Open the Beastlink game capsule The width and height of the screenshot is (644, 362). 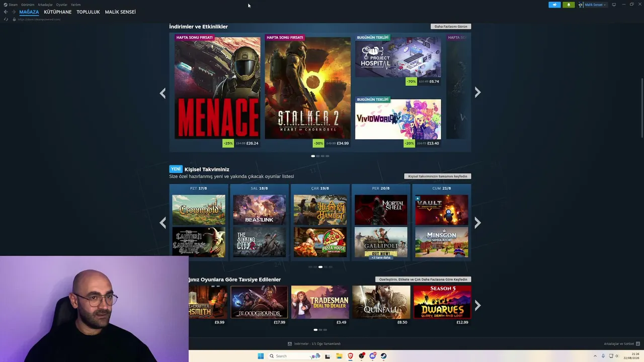tap(259, 210)
